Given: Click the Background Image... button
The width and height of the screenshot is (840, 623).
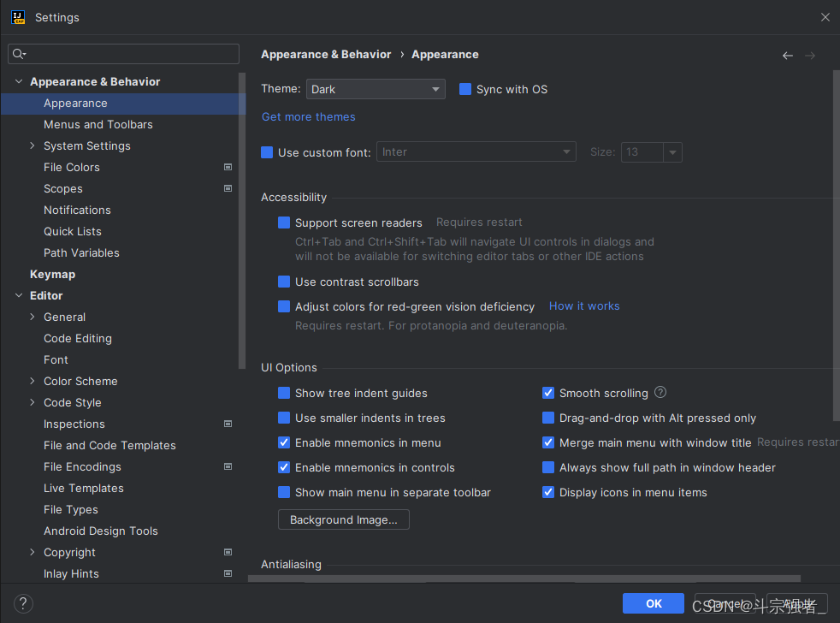Looking at the screenshot, I should [343, 519].
